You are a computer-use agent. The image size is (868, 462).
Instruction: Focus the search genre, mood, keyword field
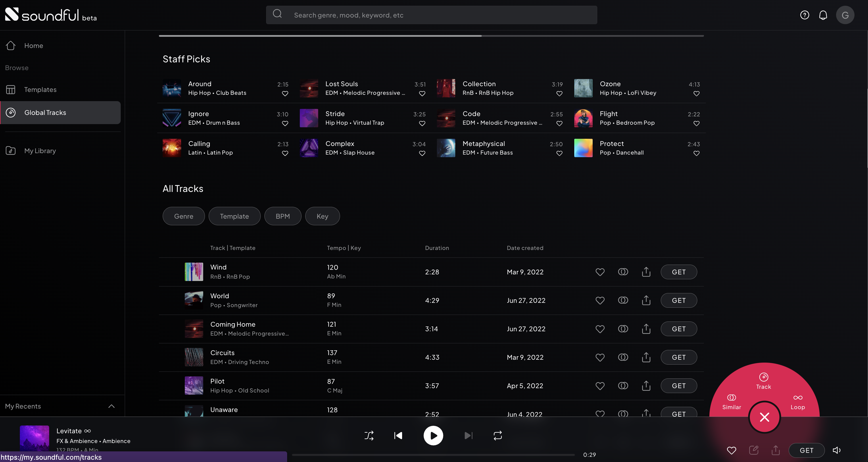[432, 15]
